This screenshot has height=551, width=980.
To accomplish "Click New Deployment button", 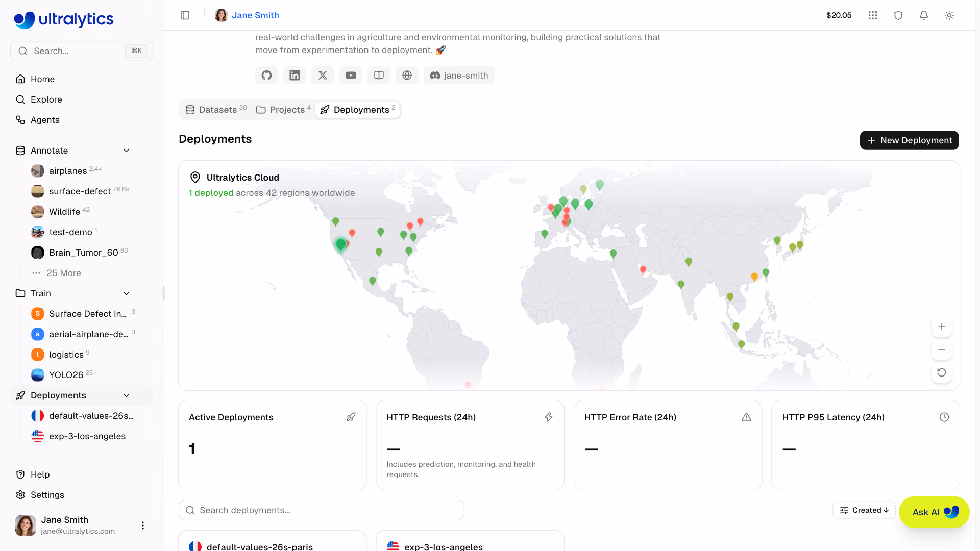I will [x=910, y=140].
